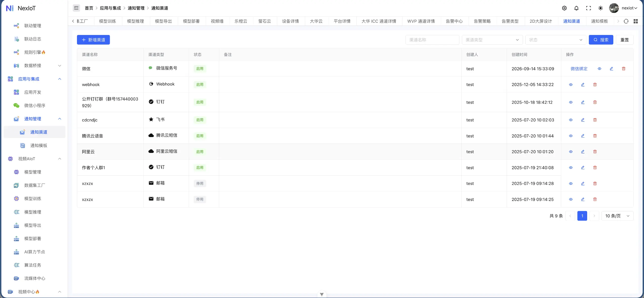Image resolution: width=644 pixels, height=298 pixels.
Task: Focus the 渠道名称 search field
Action: click(x=432, y=40)
